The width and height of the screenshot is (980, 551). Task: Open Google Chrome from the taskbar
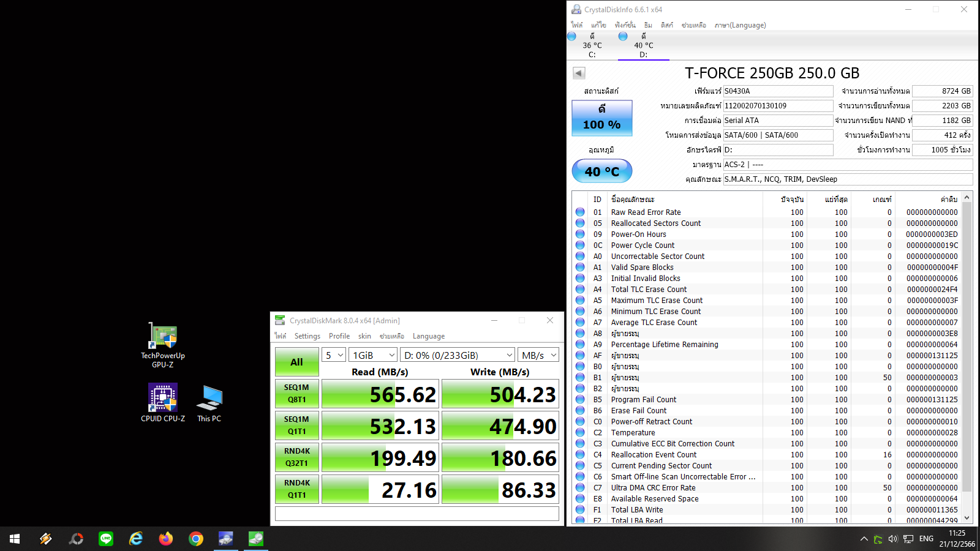(x=196, y=539)
